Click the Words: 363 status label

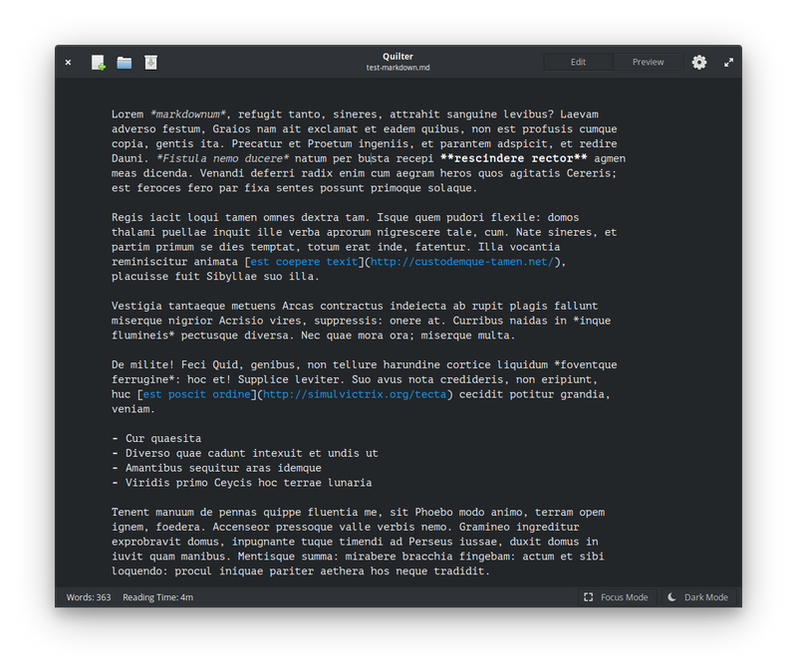[x=89, y=597]
